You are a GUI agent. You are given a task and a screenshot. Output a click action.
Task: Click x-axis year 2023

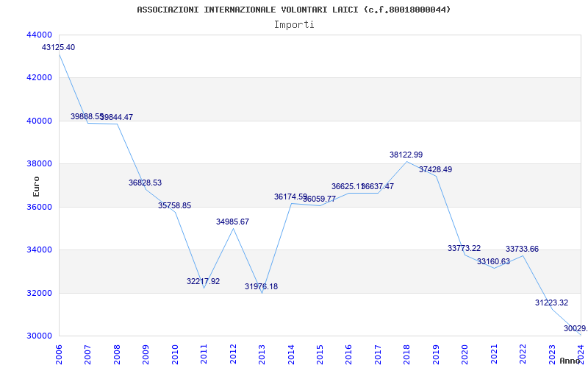pyautogui.click(x=552, y=355)
